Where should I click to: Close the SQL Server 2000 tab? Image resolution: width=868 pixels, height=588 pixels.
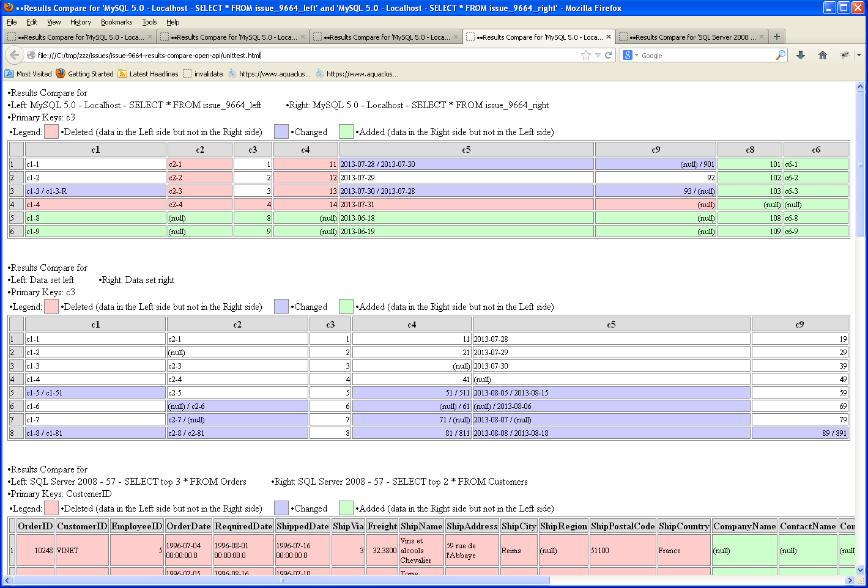[x=762, y=37]
